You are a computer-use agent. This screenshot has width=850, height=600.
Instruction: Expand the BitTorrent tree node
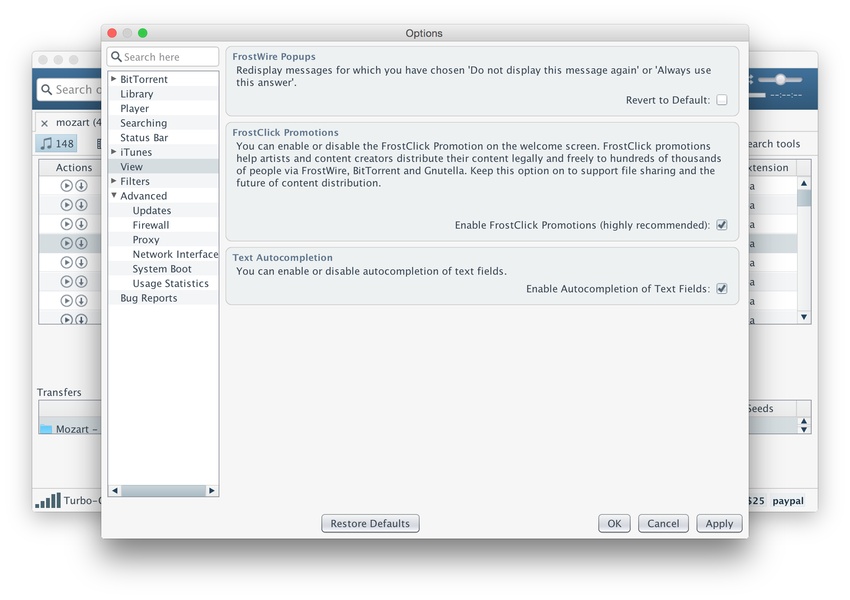coord(114,79)
